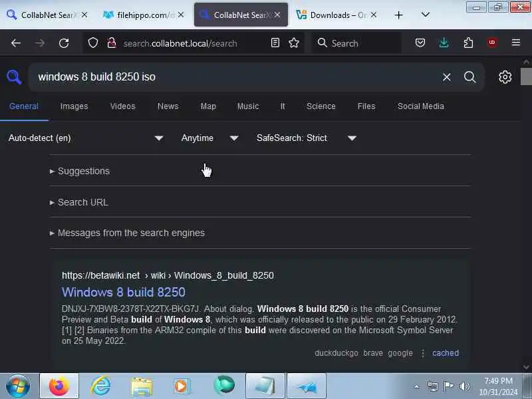Select the Files search category
Screen dimensions: 532x399
click(x=366, y=106)
